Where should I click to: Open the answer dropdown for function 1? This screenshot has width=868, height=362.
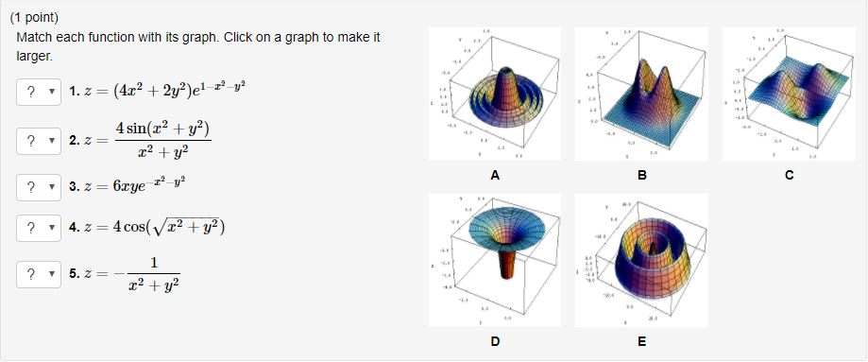38,92
